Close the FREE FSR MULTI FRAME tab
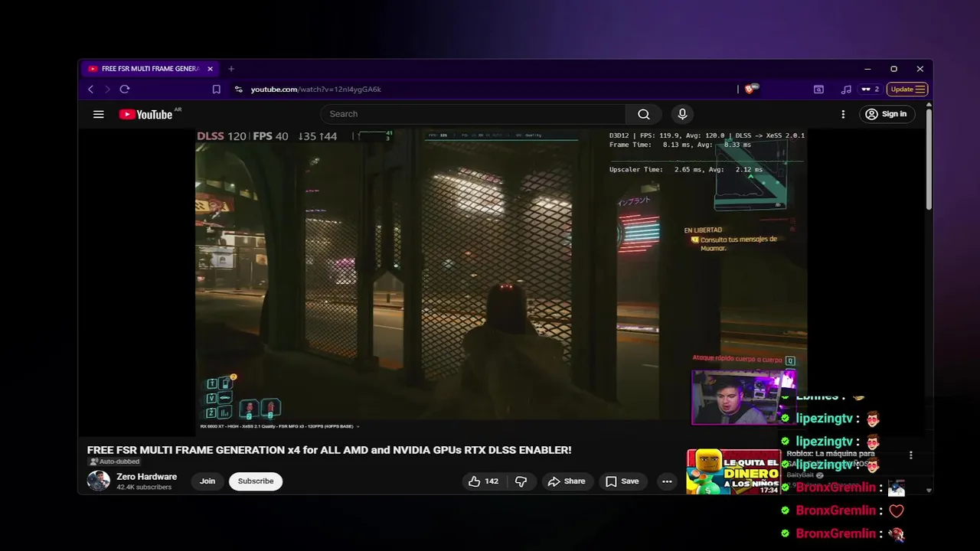 click(x=210, y=69)
